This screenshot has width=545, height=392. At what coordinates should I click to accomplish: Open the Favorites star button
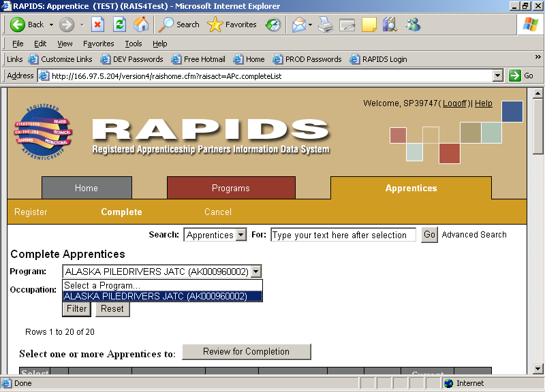(x=232, y=24)
